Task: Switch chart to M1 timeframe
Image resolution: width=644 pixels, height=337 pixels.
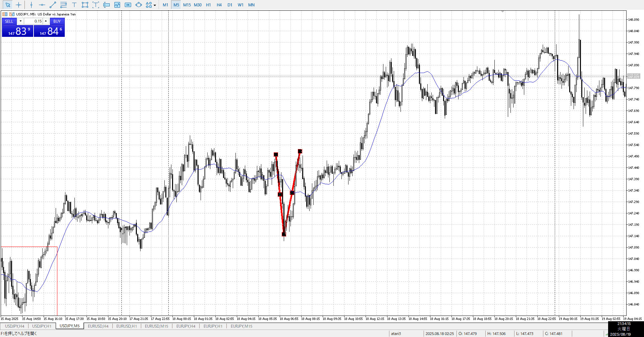Action: tap(165, 5)
